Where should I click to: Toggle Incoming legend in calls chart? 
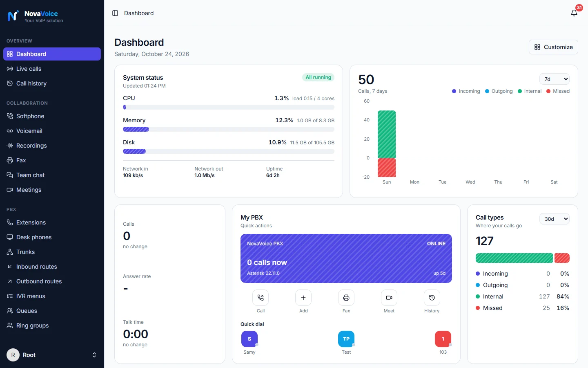[x=466, y=91]
